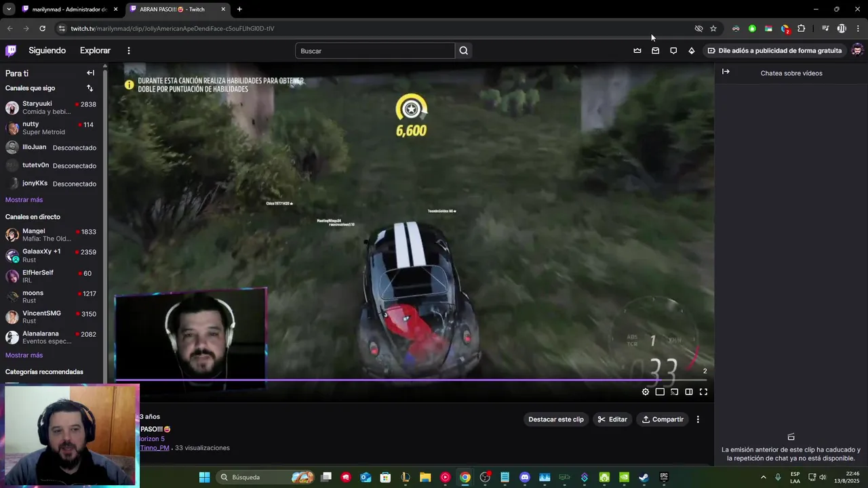
Task: Share the clip with Compartir
Action: 663,420
